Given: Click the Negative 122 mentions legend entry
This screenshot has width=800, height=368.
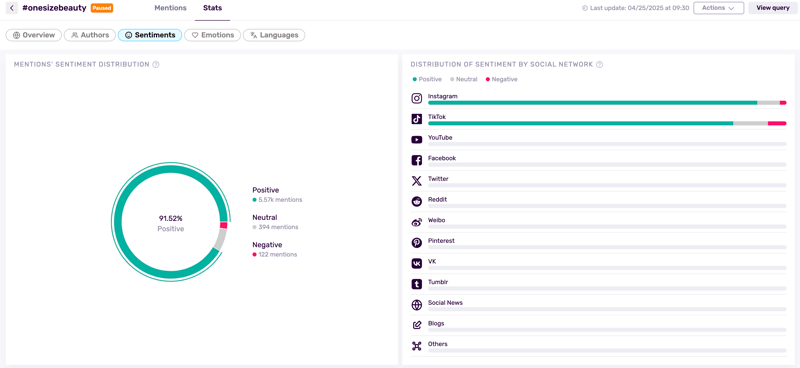Looking at the screenshot, I should pos(274,249).
